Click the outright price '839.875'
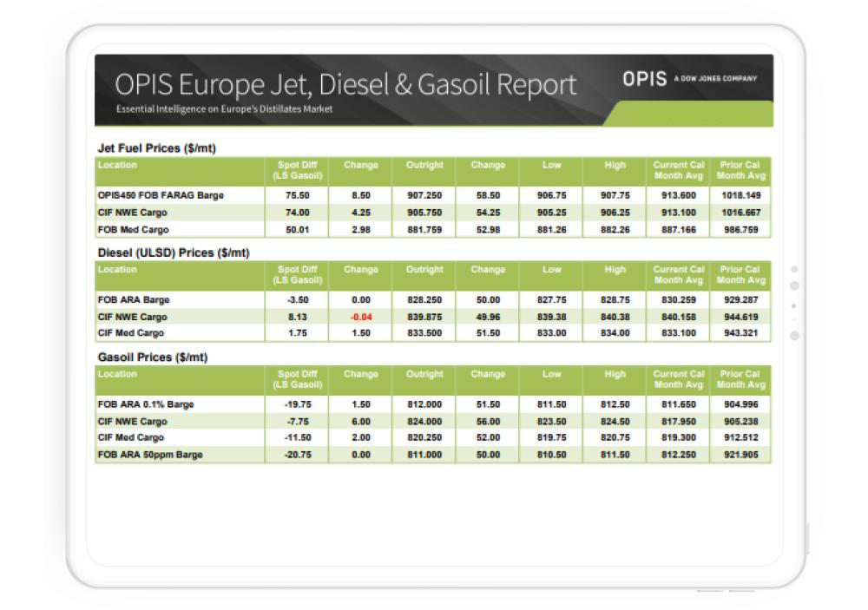868x610 pixels. (x=424, y=318)
